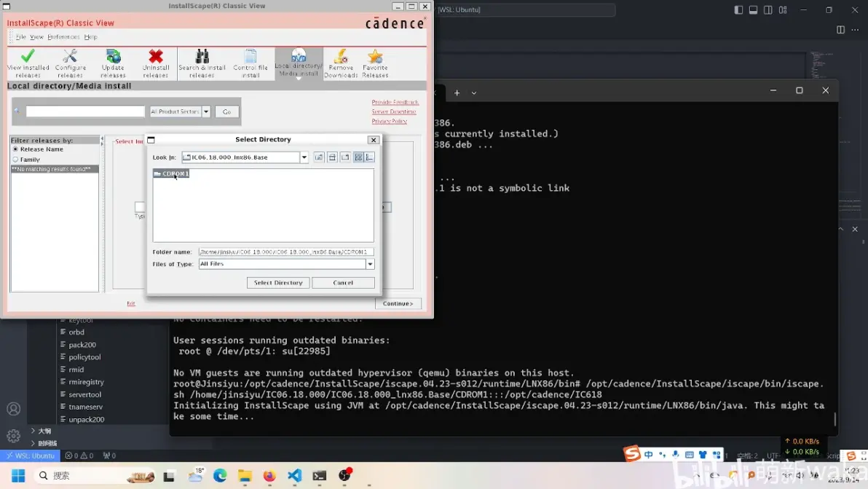Cancel the Select Directory dialog
The image size is (868, 489).
(x=343, y=283)
